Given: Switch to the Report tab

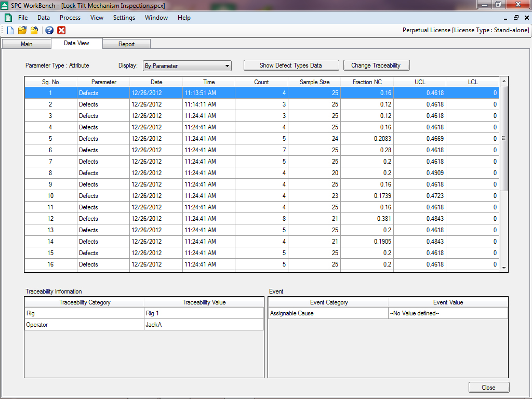Looking at the screenshot, I should [x=127, y=44].
